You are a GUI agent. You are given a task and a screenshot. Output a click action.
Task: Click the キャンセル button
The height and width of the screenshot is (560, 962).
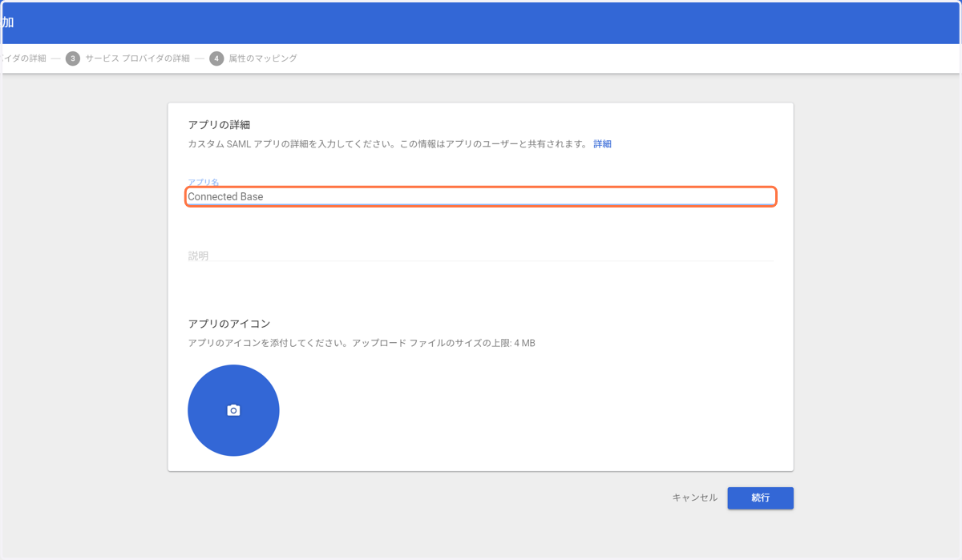point(694,498)
